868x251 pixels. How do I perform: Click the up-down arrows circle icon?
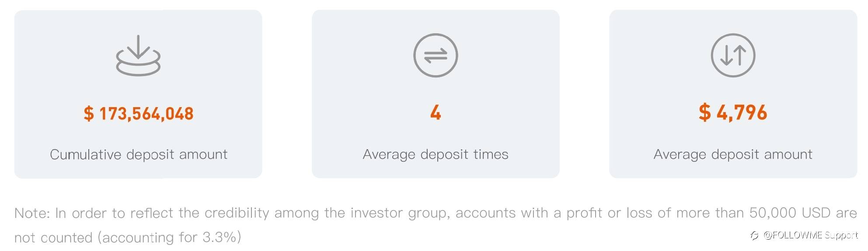click(733, 55)
